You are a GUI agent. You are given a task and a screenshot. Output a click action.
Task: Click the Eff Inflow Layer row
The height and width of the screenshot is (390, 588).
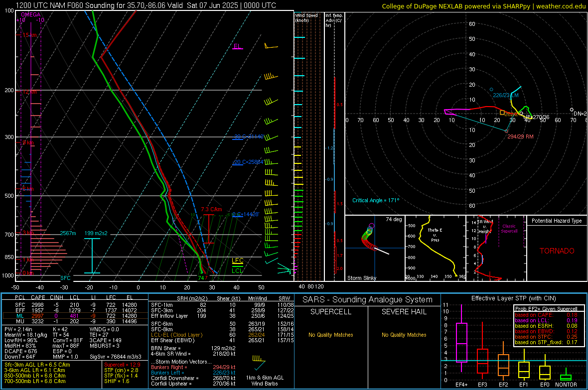click(x=222, y=316)
